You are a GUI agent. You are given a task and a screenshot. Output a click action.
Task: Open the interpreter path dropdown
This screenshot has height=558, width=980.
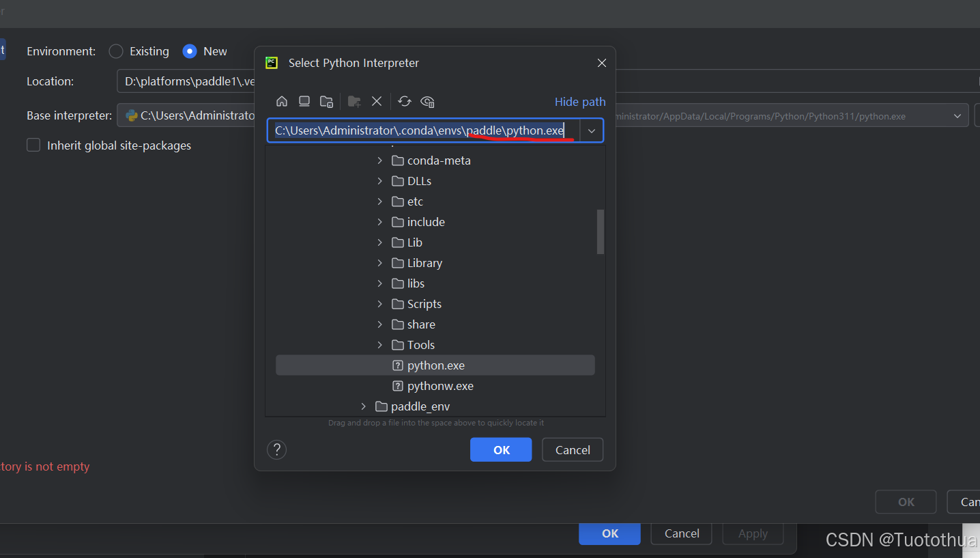[591, 130]
